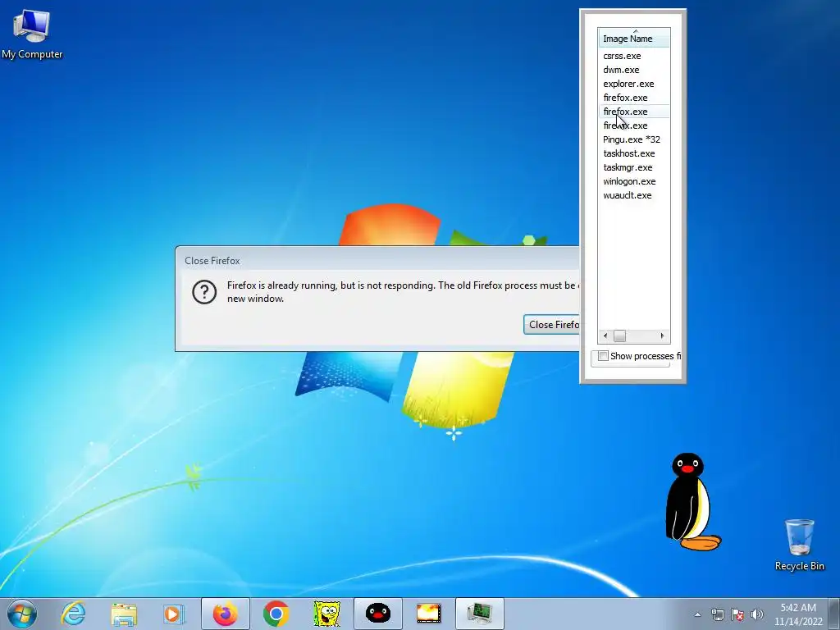The image size is (840, 630).
Task: Click the process list right scroll arrow
Action: pyautogui.click(x=662, y=336)
